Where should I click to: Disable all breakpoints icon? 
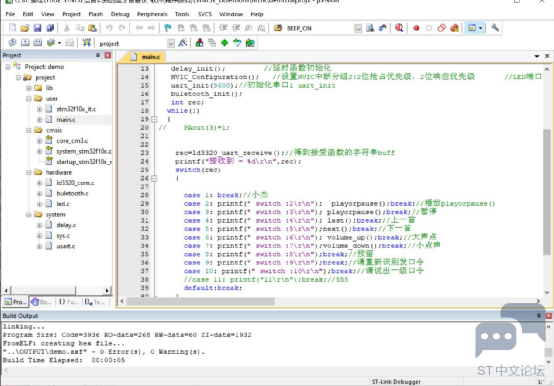pos(442,28)
